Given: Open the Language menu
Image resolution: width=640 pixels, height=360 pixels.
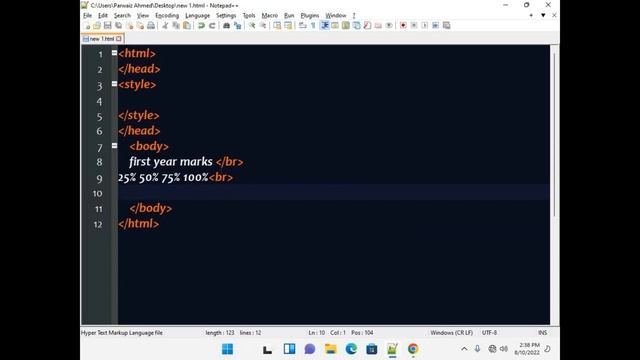Looking at the screenshot, I should [197, 16].
